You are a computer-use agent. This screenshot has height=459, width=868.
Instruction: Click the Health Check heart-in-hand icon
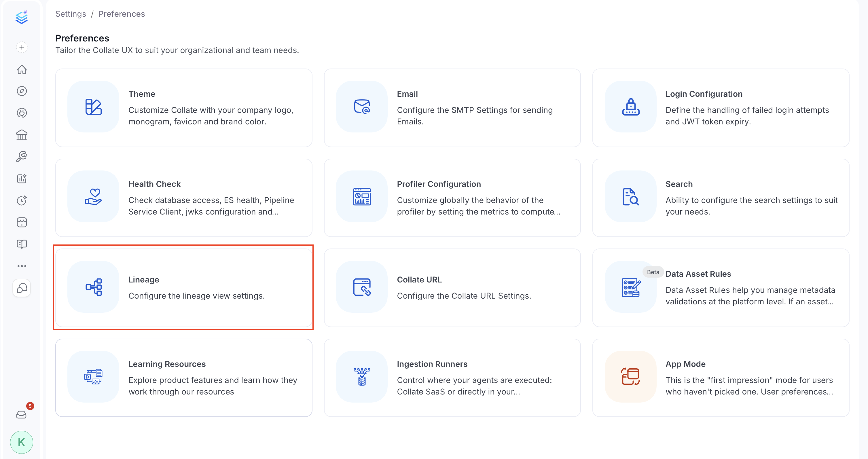(x=93, y=197)
